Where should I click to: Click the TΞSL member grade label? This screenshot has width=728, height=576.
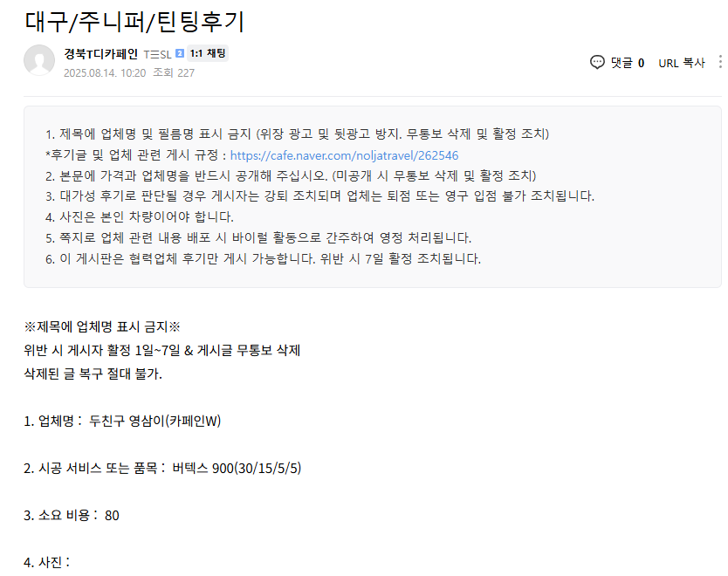point(157,54)
